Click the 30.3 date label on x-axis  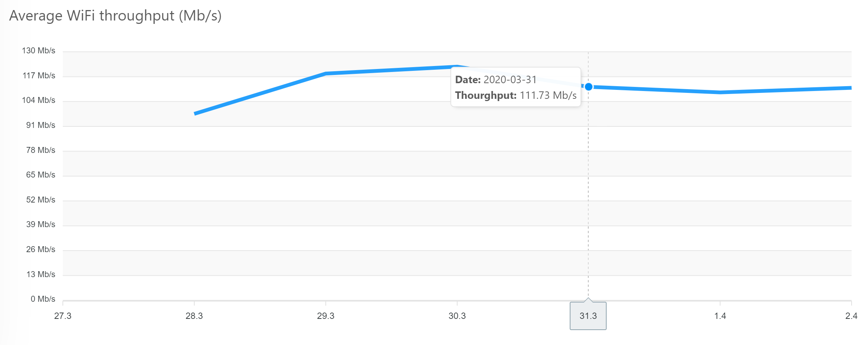coord(457,316)
